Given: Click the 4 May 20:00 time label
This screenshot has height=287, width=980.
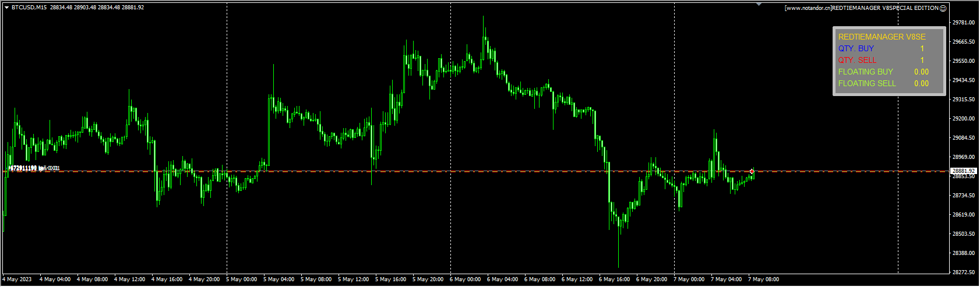Looking at the screenshot, I should click(205, 279).
